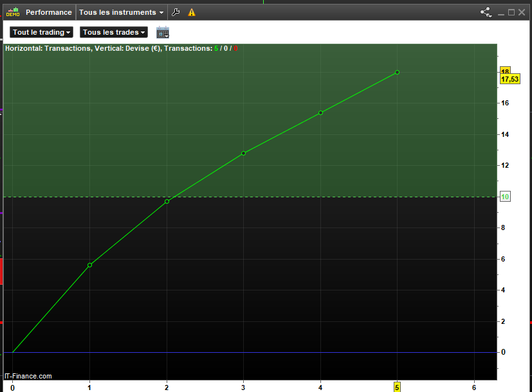Click the data point at transaction 1
532x392 pixels.
point(89,265)
